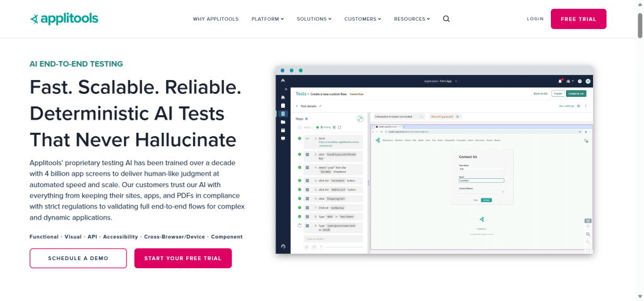Open the WHY APPLITOOLS menu item

(216, 19)
